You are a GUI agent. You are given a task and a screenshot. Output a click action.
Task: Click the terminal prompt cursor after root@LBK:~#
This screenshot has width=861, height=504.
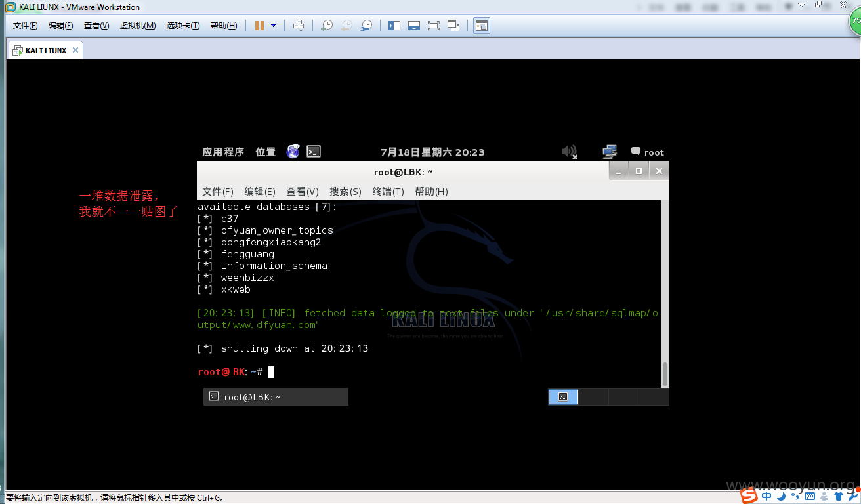[272, 372]
